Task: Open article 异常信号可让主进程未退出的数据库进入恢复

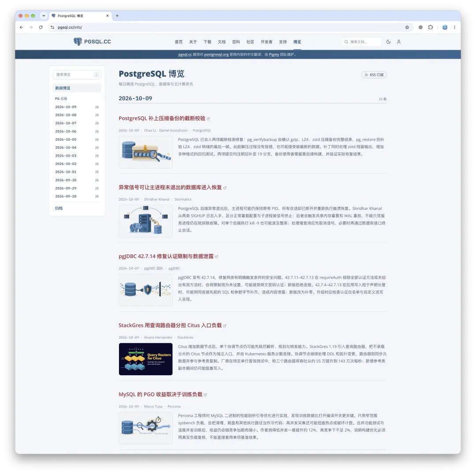Action: coord(170,187)
